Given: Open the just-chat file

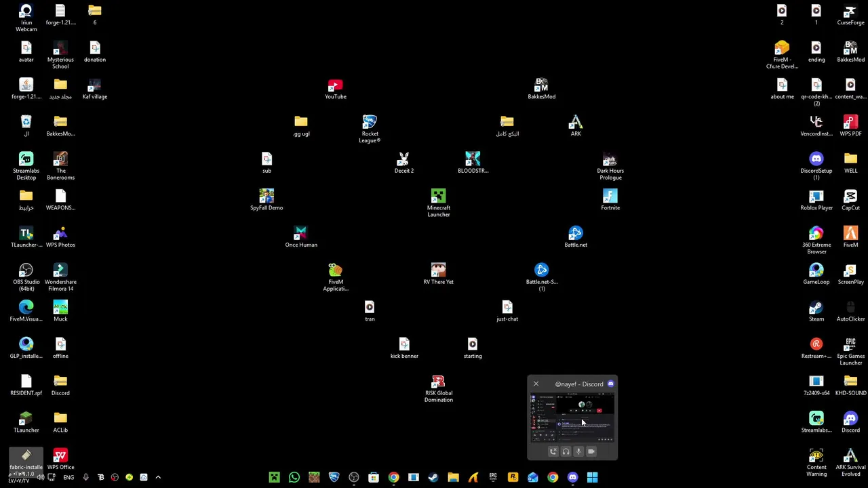Looking at the screenshot, I should (x=507, y=311).
